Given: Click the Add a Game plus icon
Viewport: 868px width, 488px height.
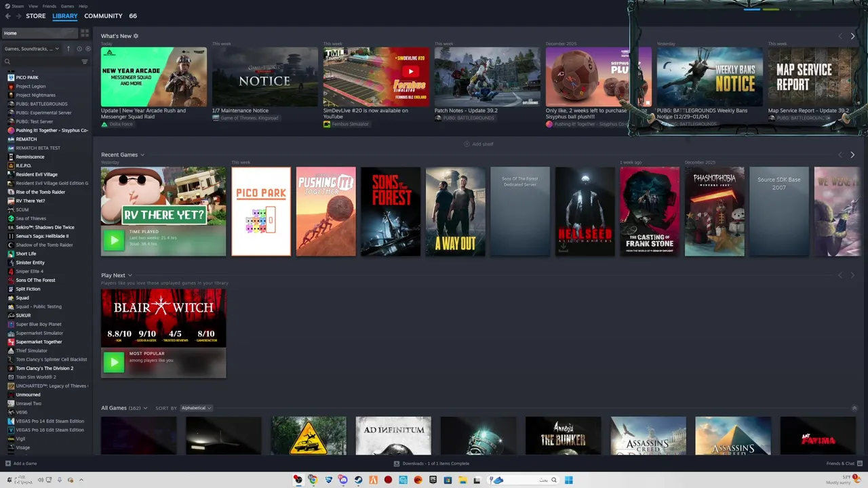Looking at the screenshot, I should [8, 464].
